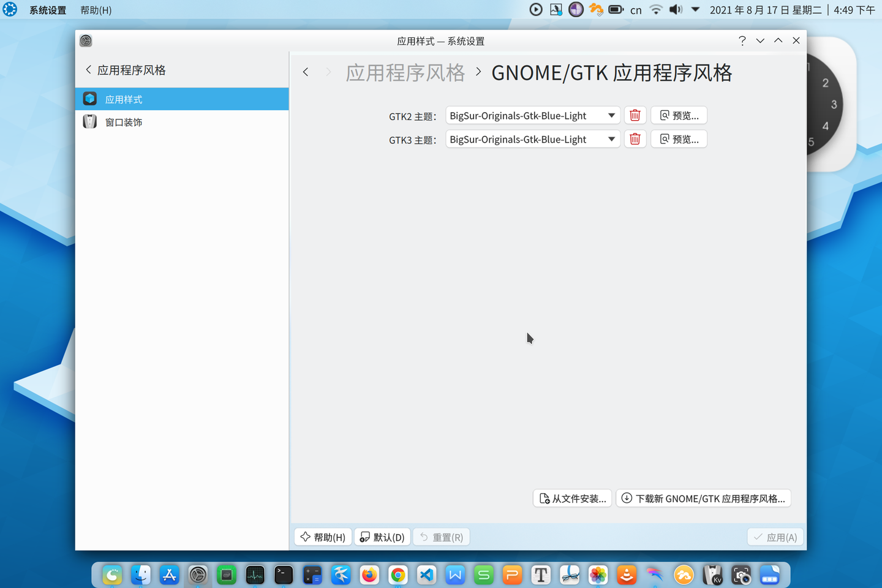The height and width of the screenshot is (588, 882).
Task: Open Finder from the dock
Action: point(141,575)
